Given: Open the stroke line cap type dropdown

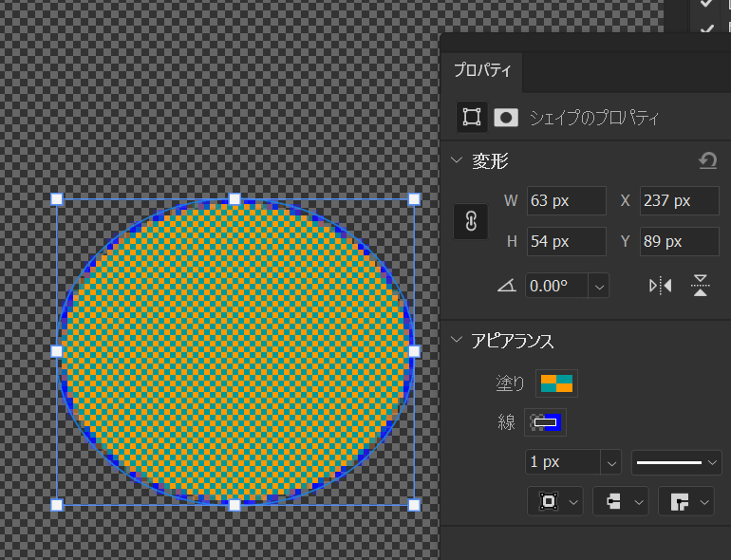Looking at the screenshot, I should pos(620,501).
